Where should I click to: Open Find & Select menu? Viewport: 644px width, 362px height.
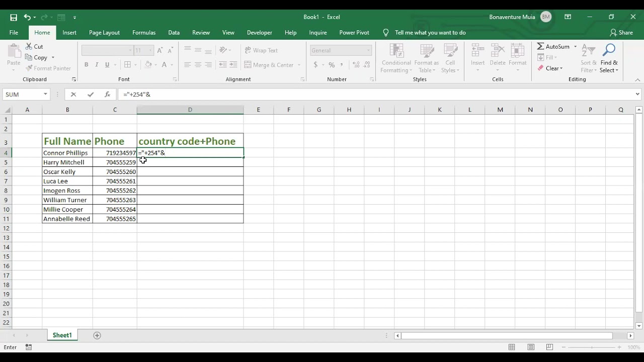(609, 58)
